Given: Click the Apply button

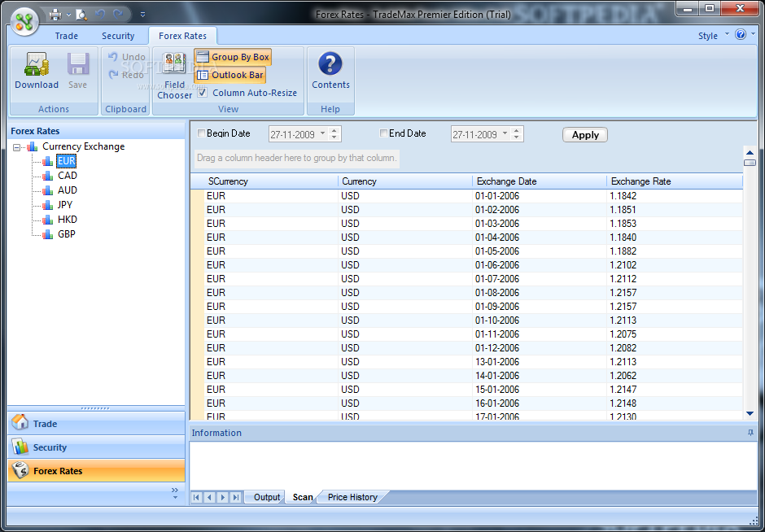Looking at the screenshot, I should tap(585, 135).
